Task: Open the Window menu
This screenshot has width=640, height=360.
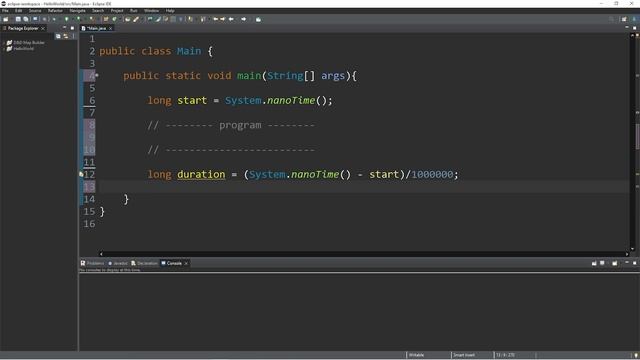Action: tap(151, 11)
